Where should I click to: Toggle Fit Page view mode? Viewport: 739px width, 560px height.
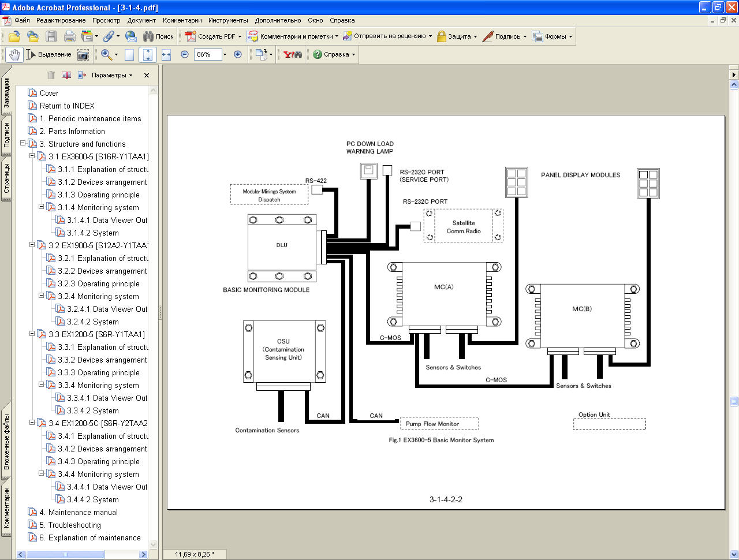point(148,54)
